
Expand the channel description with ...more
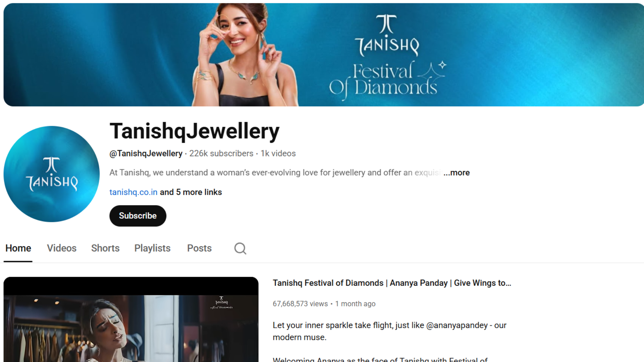point(457,173)
